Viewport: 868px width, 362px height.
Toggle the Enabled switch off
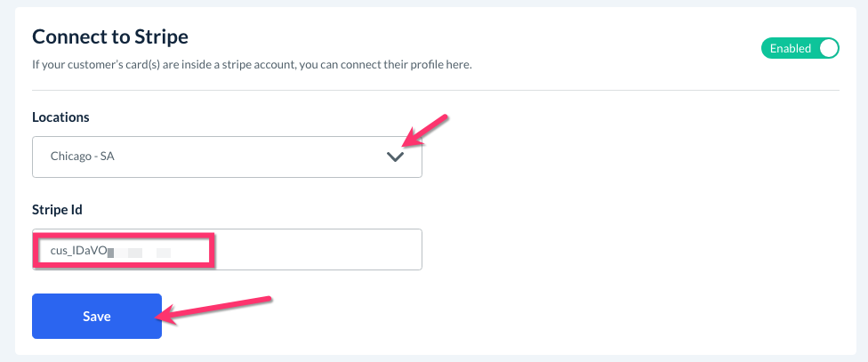coord(800,48)
